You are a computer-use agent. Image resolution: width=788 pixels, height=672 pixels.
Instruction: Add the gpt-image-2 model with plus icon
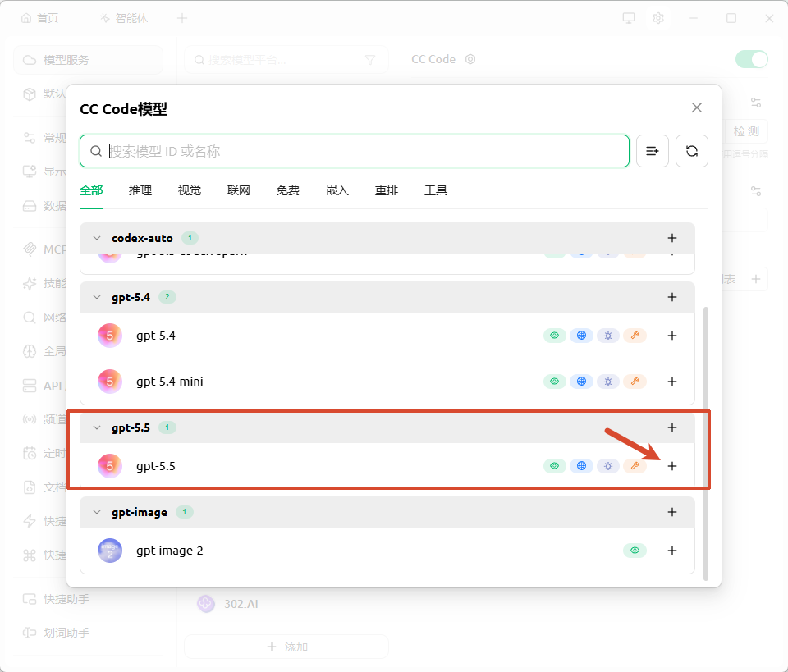[x=672, y=551]
